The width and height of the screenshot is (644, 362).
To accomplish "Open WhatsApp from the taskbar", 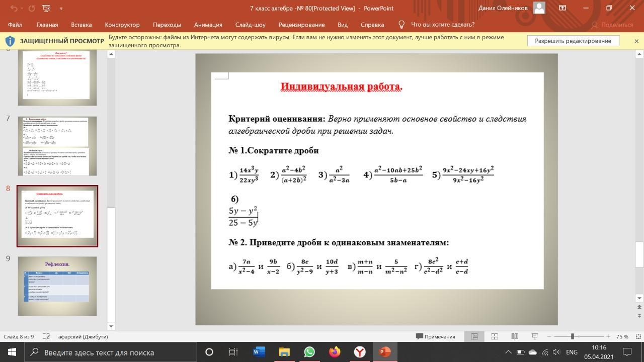I will (x=309, y=352).
